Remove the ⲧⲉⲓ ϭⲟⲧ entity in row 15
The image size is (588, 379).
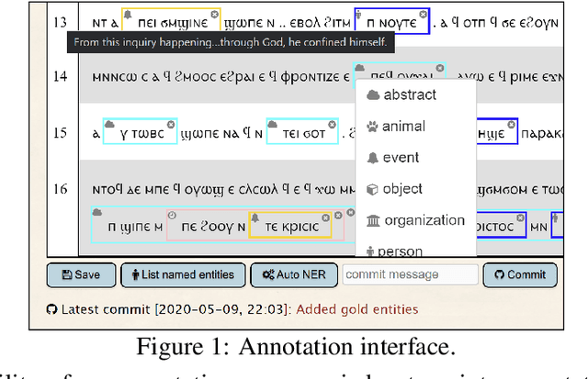pos(332,124)
